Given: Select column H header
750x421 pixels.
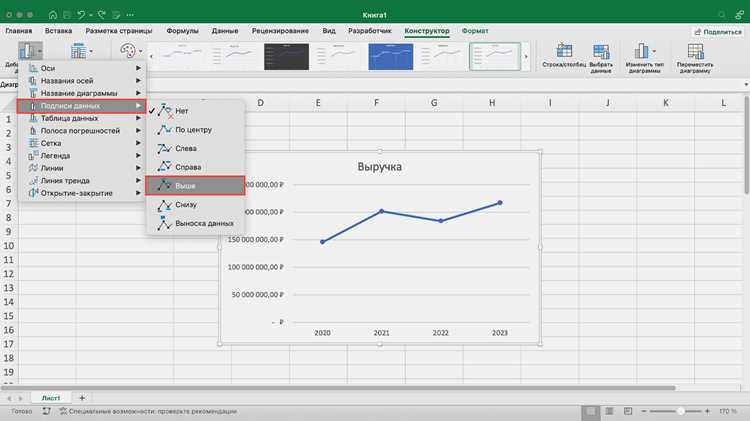Looking at the screenshot, I should click(x=492, y=103).
